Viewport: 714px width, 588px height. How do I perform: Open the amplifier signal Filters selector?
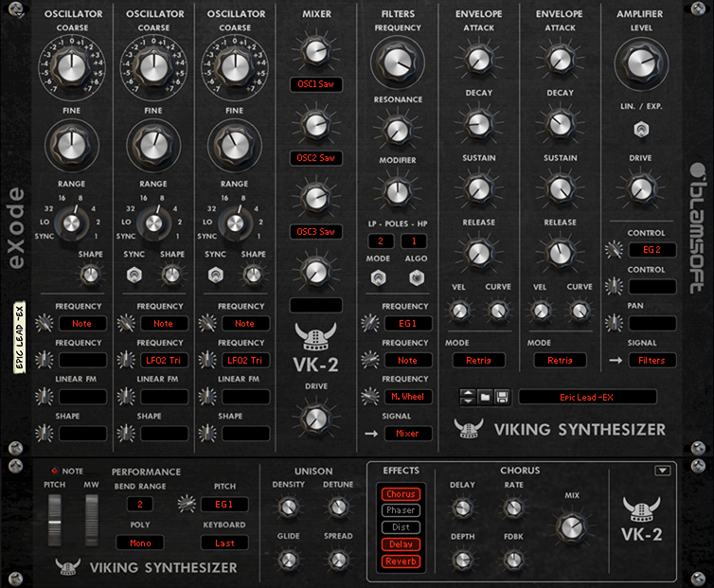[652, 360]
